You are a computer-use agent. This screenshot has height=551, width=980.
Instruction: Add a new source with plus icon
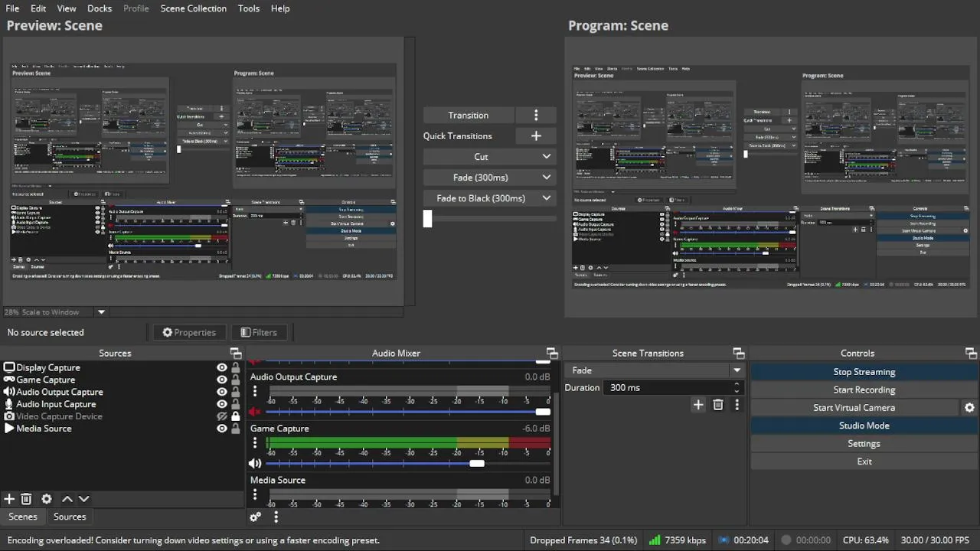pos(9,499)
